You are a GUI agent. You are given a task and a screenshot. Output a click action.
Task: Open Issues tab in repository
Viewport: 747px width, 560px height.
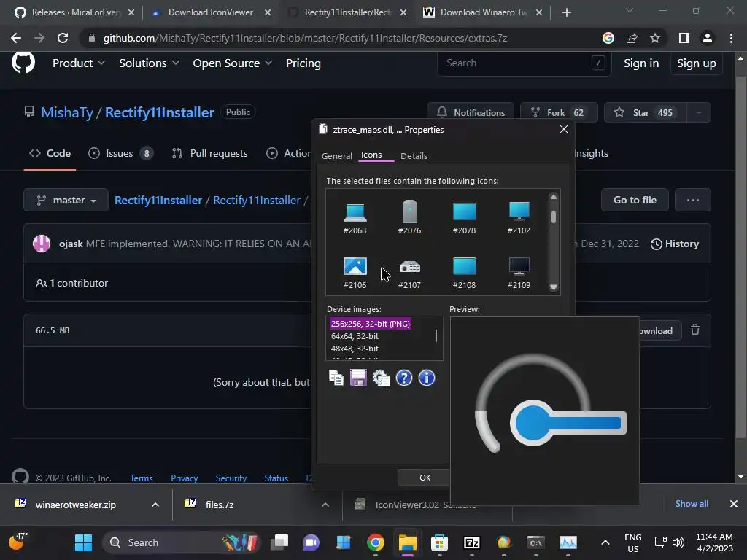tap(120, 153)
